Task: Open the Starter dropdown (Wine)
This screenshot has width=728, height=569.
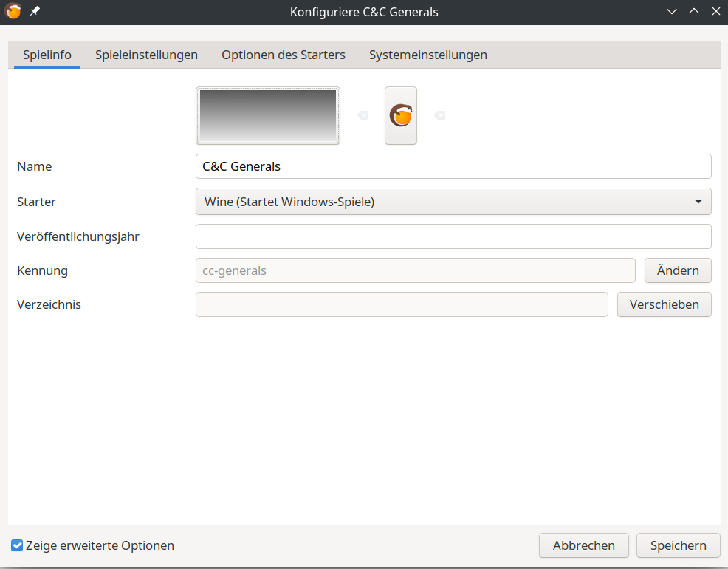Action: 453,202
